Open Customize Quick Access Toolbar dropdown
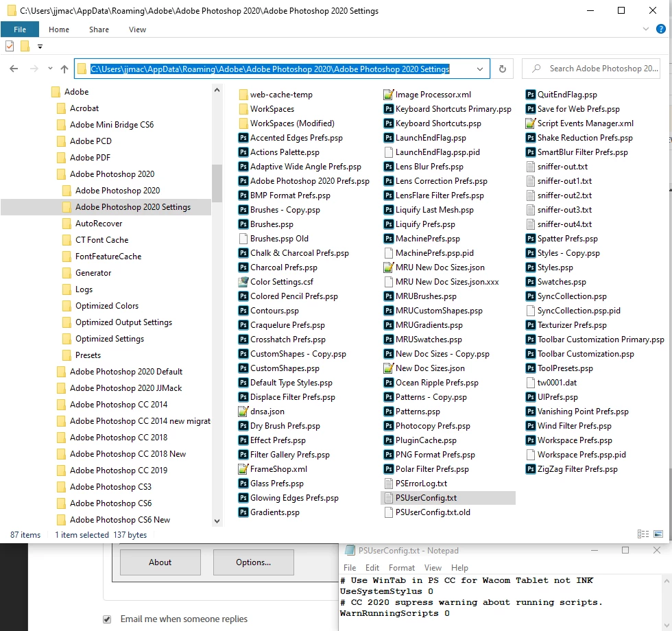Viewport: 672px width, 631px height. [40, 47]
